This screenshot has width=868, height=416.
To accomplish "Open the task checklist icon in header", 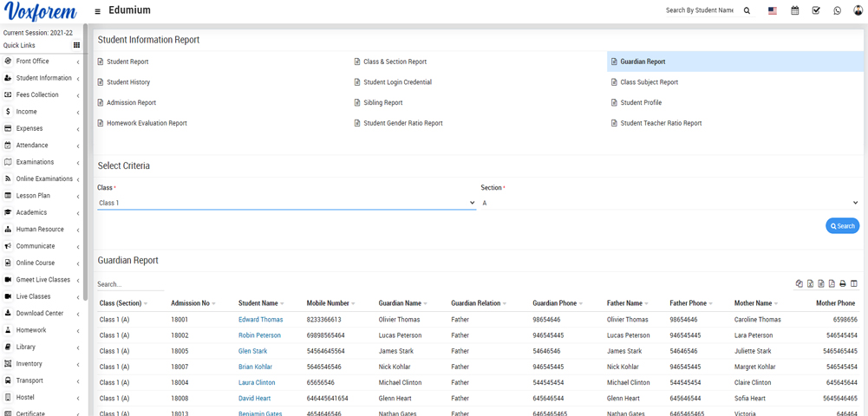I will click(816, 10).
